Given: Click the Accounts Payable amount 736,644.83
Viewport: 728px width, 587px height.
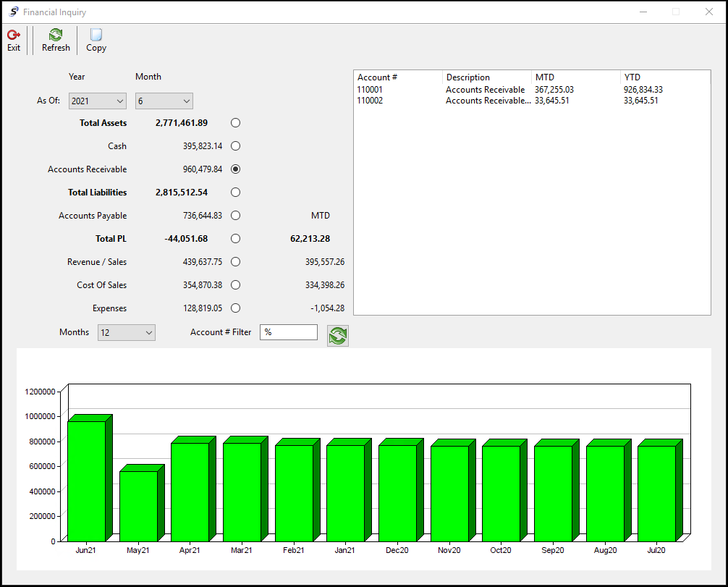Looking at the screenshot, I should [203, 216].
